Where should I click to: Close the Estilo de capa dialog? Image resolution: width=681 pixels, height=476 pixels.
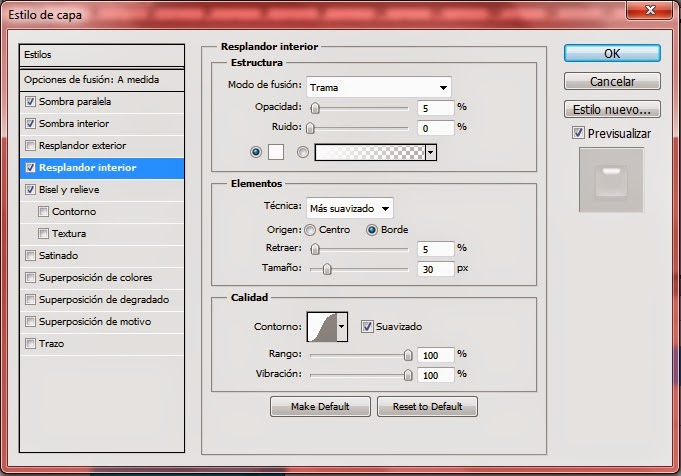pyautogui.click(x=649, y=10)
